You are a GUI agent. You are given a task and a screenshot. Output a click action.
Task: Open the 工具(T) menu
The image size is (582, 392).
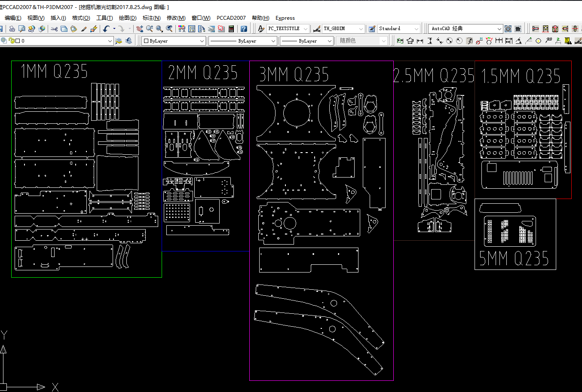(104, 18)
